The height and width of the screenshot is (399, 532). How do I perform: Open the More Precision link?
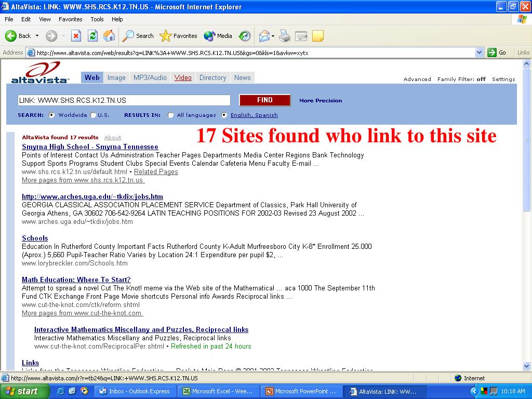click(x=320, y=100)
